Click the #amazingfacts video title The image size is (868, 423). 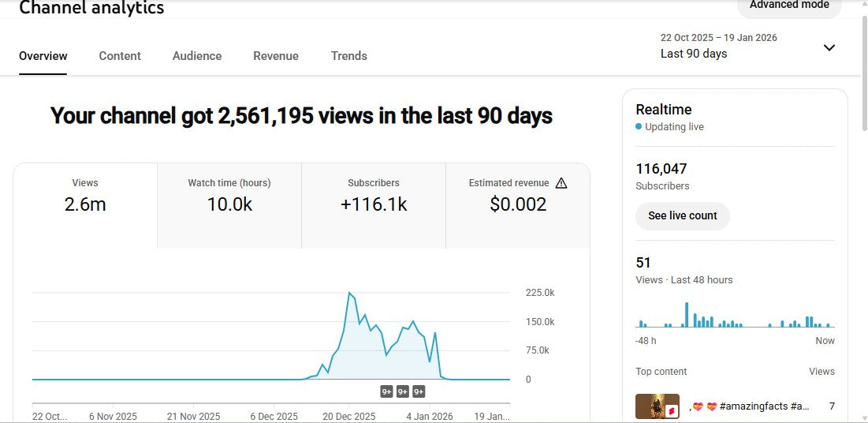coord(749,406)
